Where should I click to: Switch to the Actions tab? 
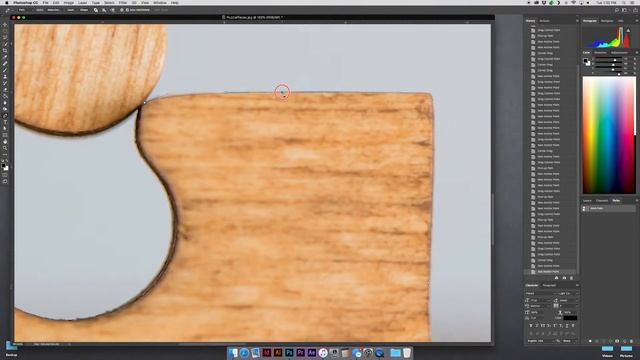pos(544,21)
